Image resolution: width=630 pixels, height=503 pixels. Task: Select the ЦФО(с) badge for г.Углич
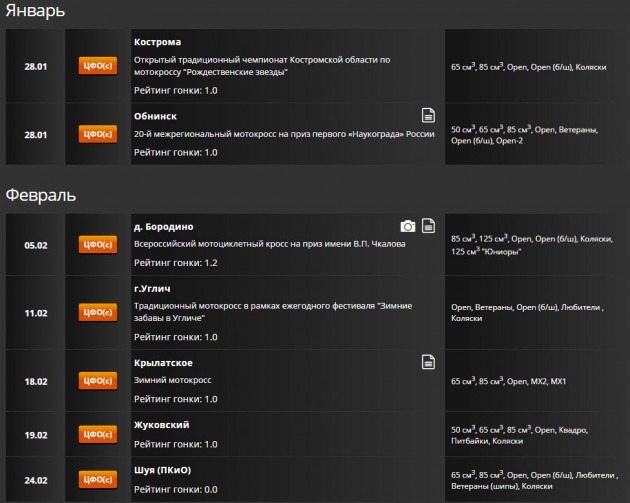[x=99, y=312]
